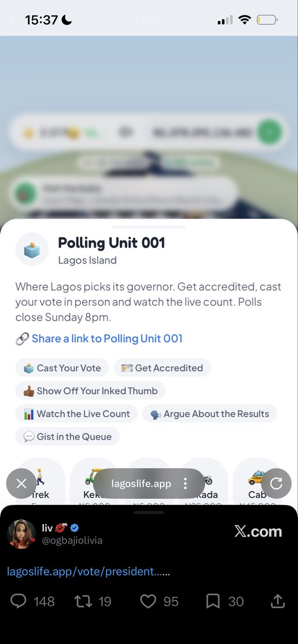Bookmark the post
298x644 pixels.
click(213, 601)
